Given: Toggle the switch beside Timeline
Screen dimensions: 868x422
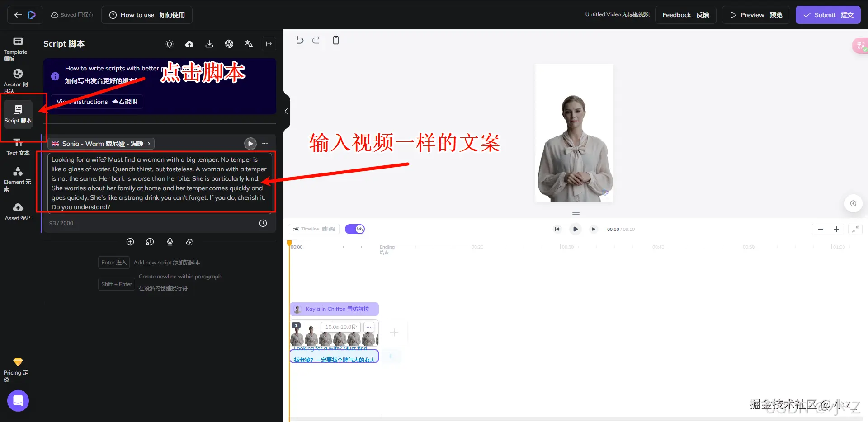Looking at the screenshot, I should tap(355, 229).
